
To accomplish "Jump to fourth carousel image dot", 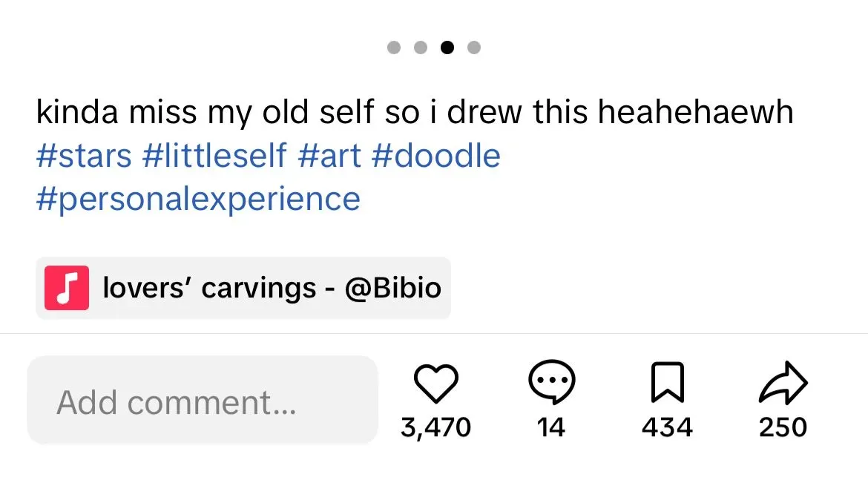I will coord(474,48).
